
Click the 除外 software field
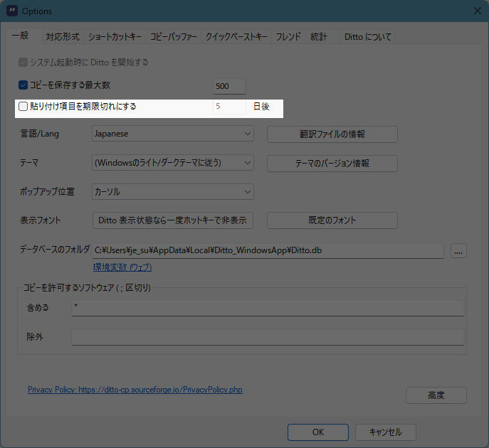[x=268, y=337]
